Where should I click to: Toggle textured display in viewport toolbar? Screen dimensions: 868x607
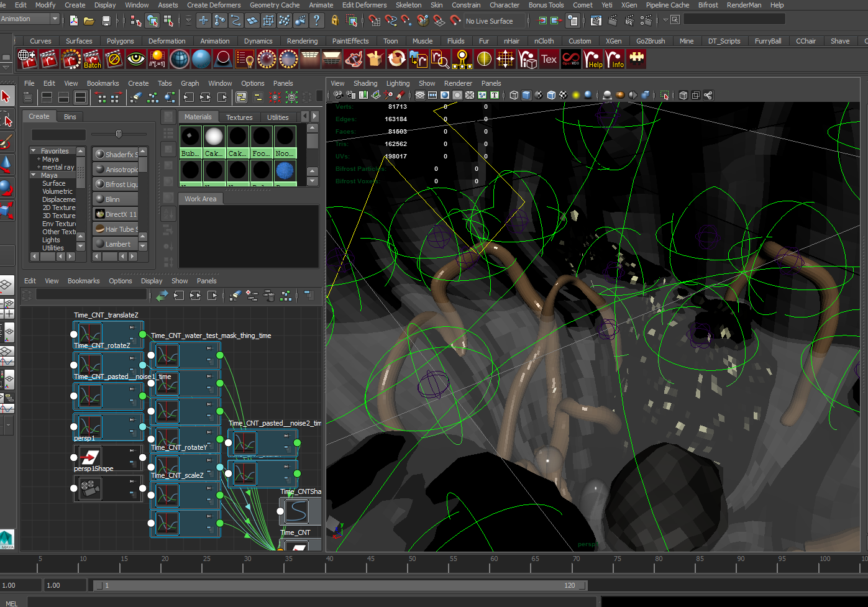click(x=563, y=95)
